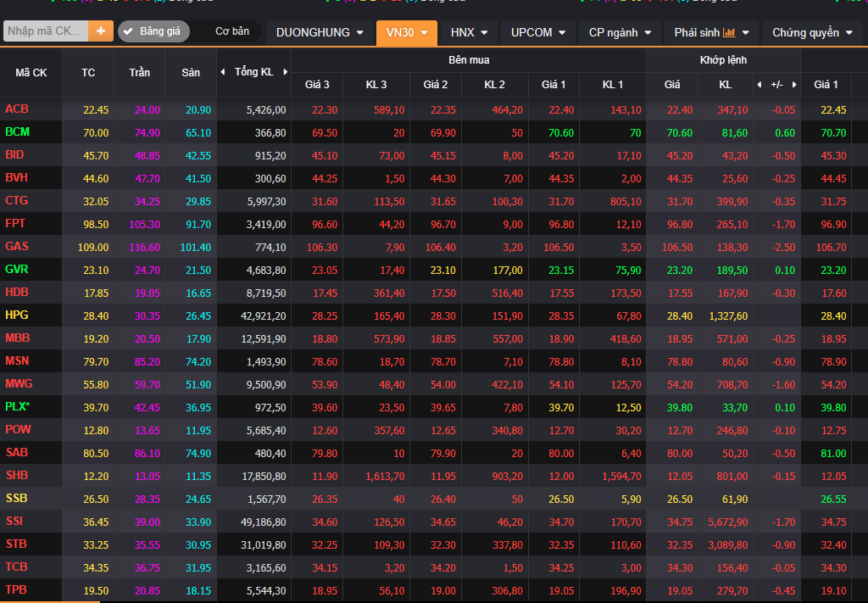
Task: Open the DUONGHUNG watchlist dropdown
Action: pyautogui.click(x=320, y=32)
